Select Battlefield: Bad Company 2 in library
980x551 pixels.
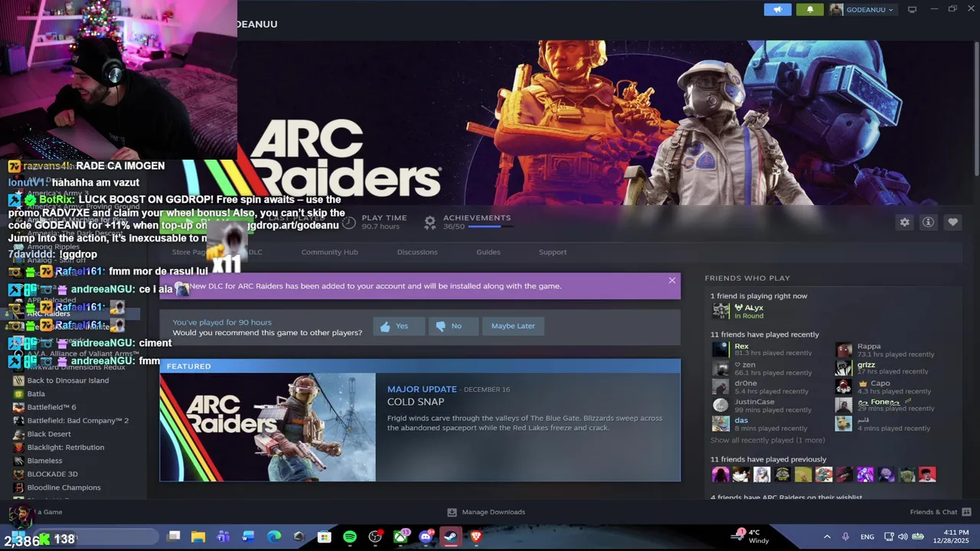pyautogui.click(x=77, y=421)
